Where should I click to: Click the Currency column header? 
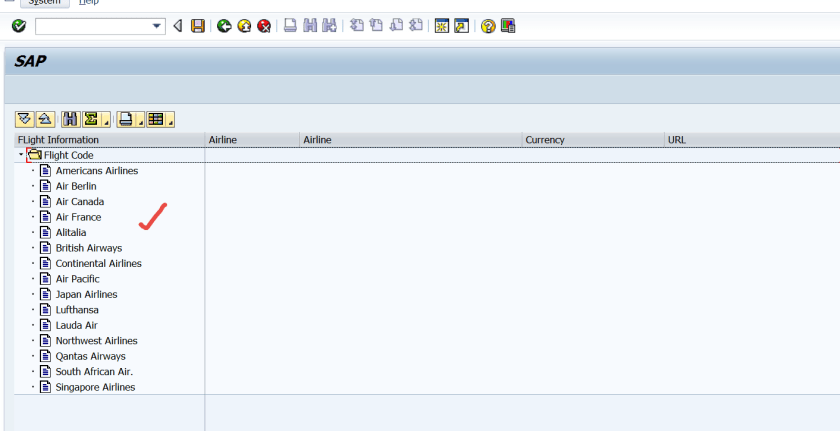593,140
